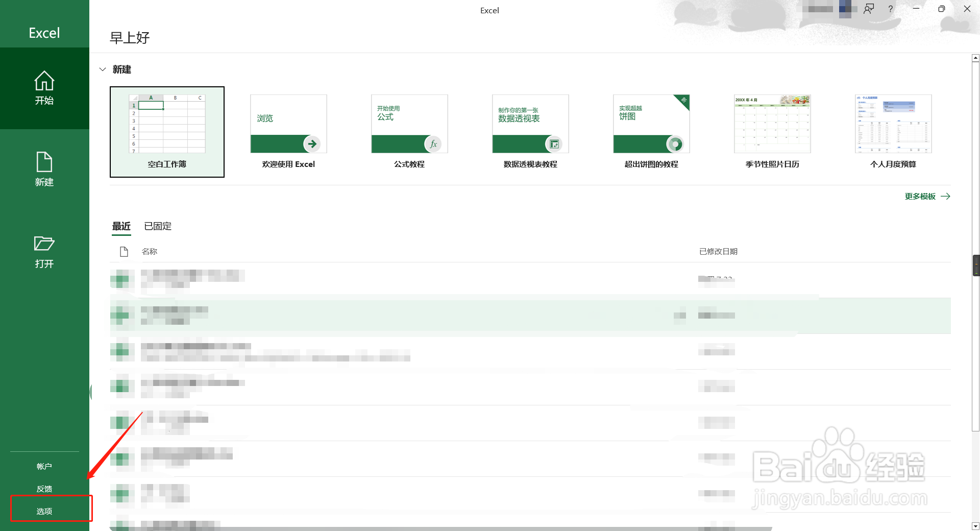The image size is (980, 531).
Task: Switch to the 最近 tab
Action: (x=121, y=226)
